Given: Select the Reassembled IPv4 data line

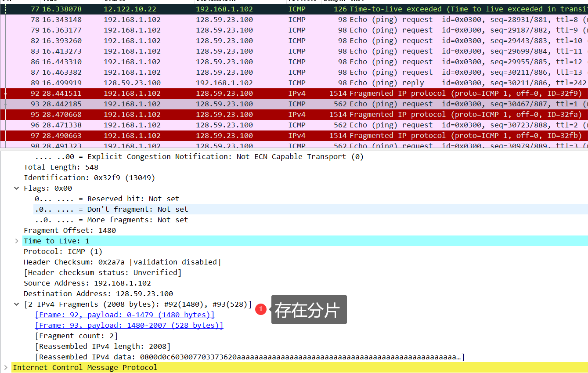Looking at the screenshot, I should pyautogui.click(x=249, y=357).
